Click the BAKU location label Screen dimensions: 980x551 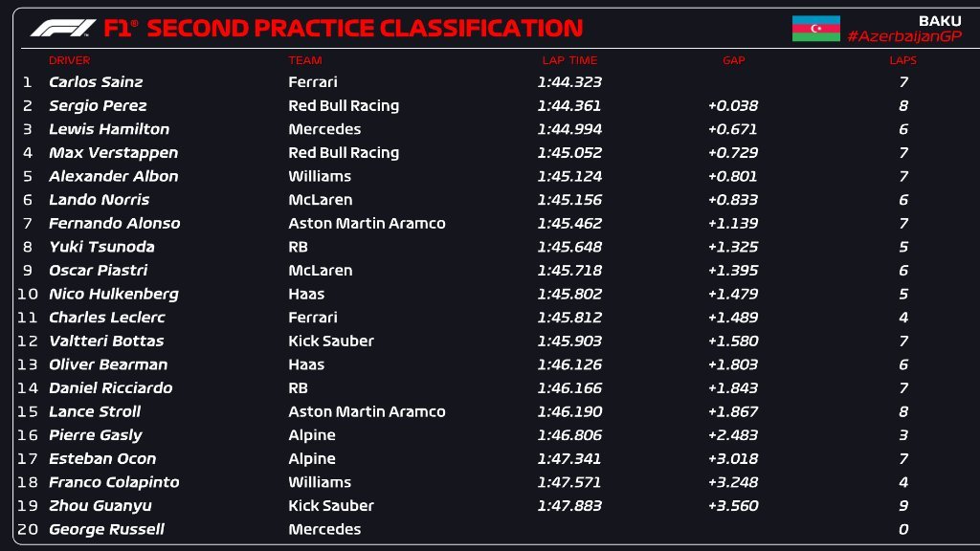pyautogui.click(x=939, y=20)
